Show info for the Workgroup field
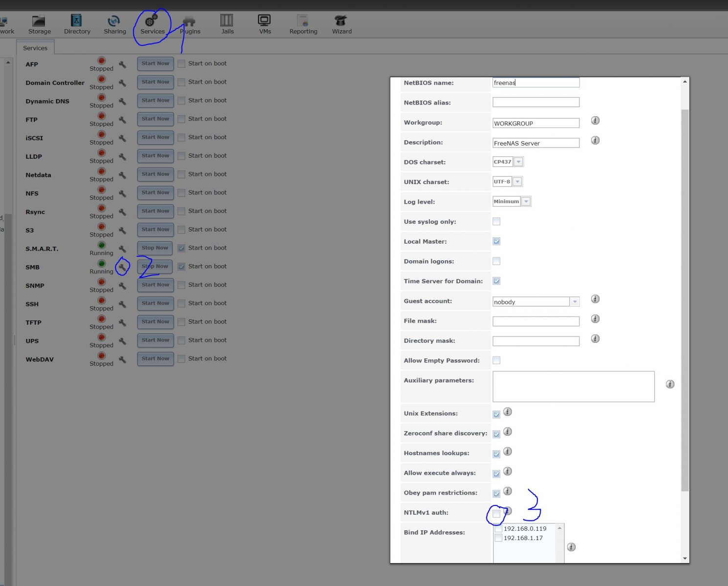 point(595,120)
